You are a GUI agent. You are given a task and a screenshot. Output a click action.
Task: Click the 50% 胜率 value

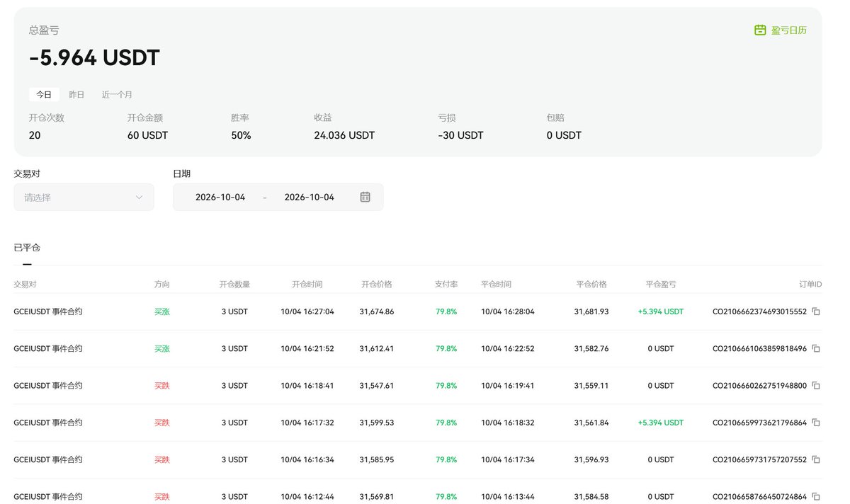click(x=241, y=135)
